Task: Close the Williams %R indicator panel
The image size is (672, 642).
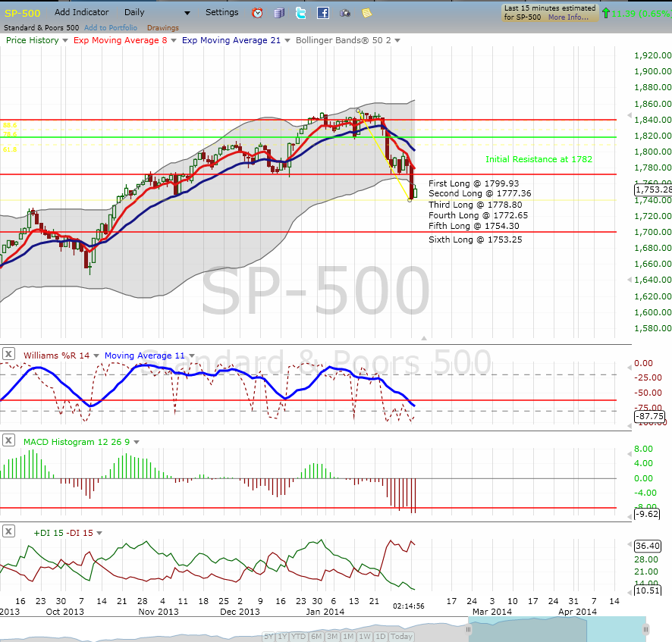Action: tap(8, 354)
